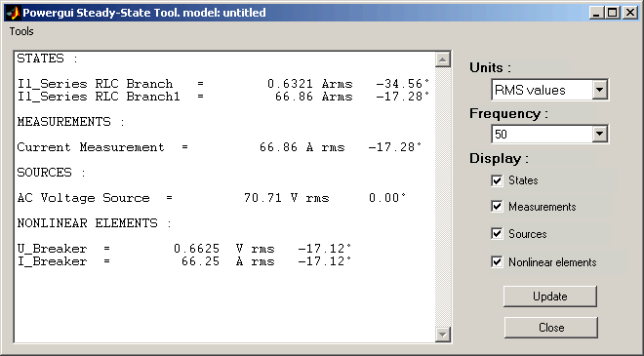Viewport: 644px width, 356px height.
Task: Click the 'NONLINEAR ELEMENTS :' heading
Action: [x=95, y=223]
